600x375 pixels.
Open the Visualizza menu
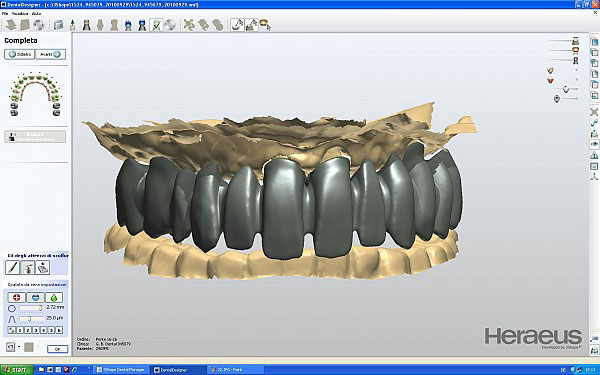tap(20, 13)
